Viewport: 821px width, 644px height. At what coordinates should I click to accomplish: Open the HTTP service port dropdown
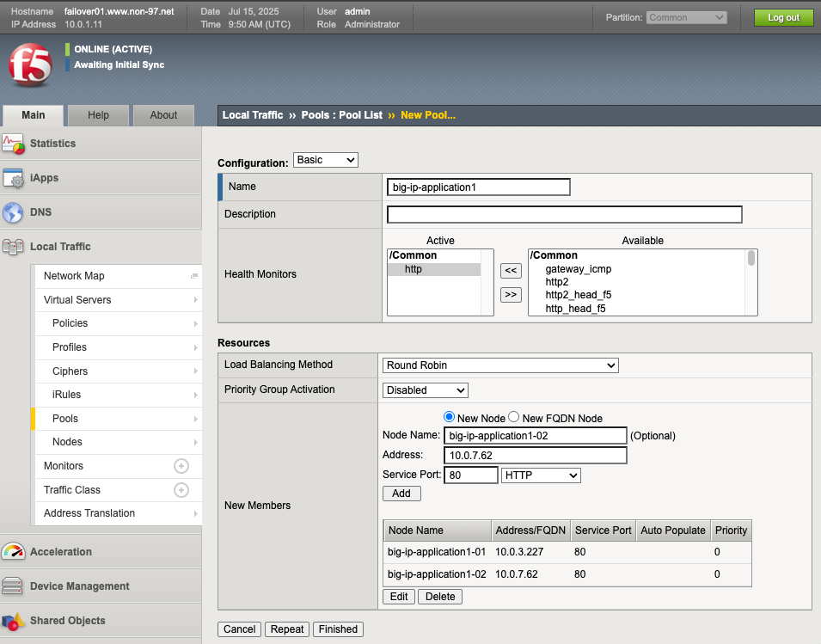click(x=541, y=475)
